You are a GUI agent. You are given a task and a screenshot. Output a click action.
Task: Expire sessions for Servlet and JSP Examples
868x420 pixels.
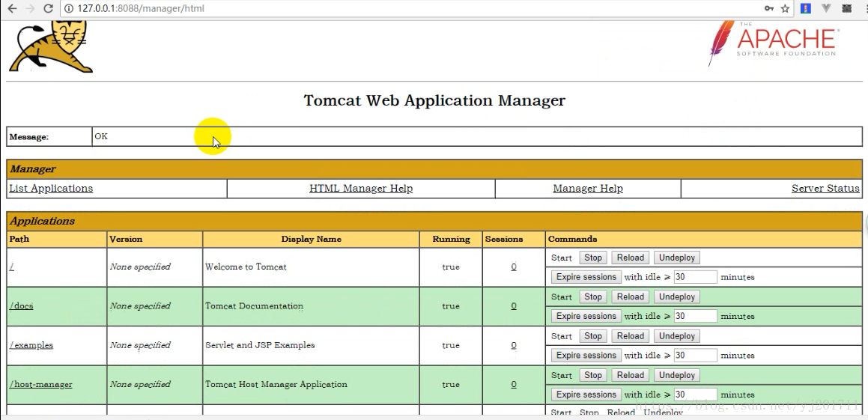click(586, 356)
